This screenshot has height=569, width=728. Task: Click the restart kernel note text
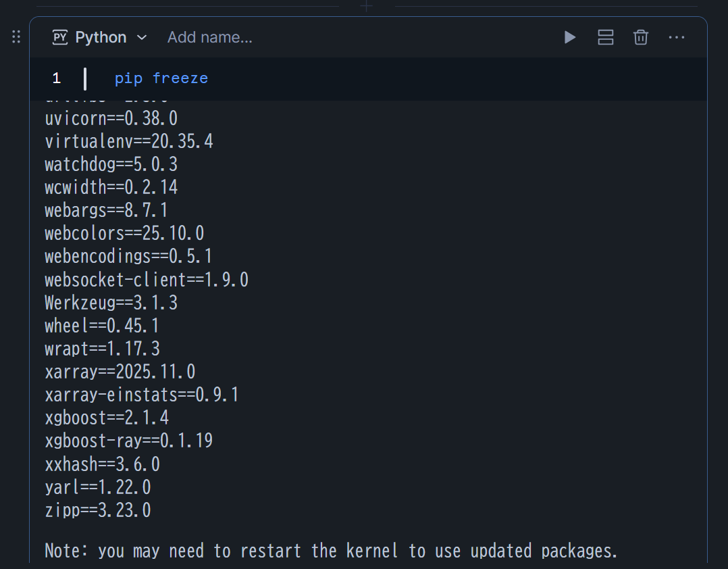331,551
